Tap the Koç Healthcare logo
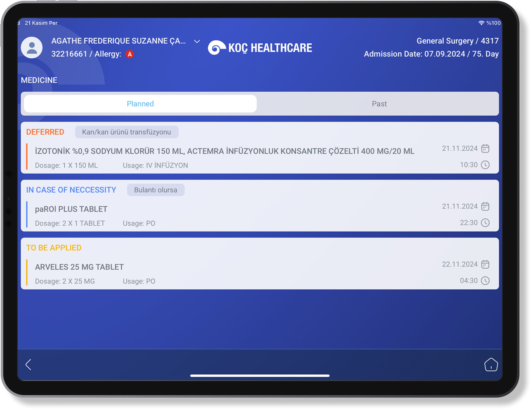This screenshot has width=532, height=410. [260, 47]
